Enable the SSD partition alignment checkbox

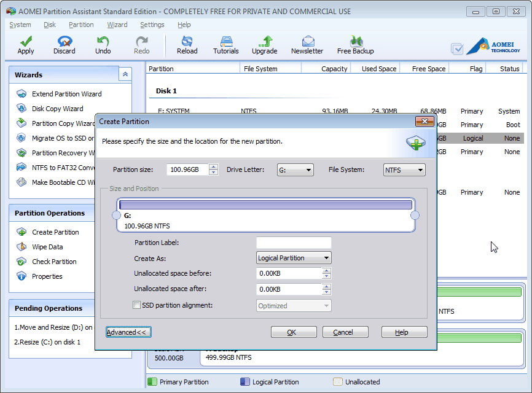coord(137,305)
